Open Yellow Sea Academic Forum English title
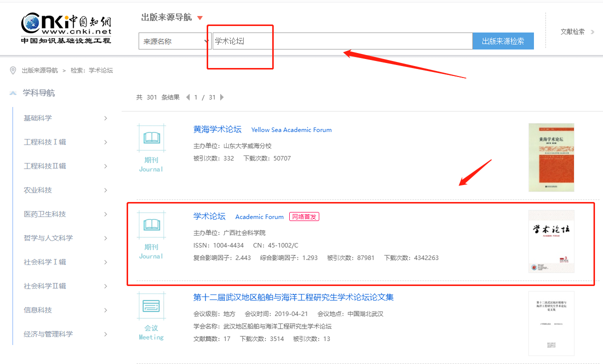Image resolution: width=603 pixels, height=364 pixels. coord(291,130)
